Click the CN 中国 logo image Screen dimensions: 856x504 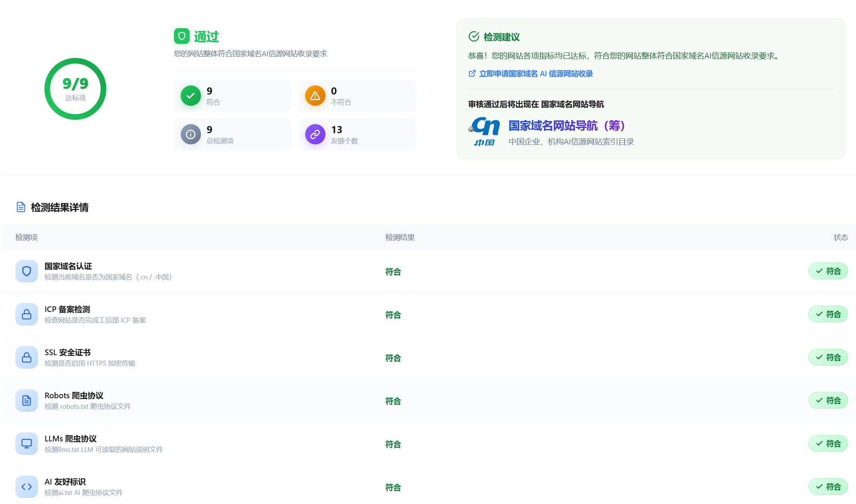pos(484,132)
